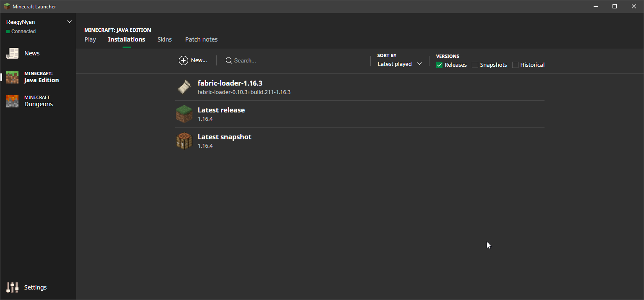Click the fabric-loader-1.16.3 installation icon
This screenshot has width=644, height=300.
coord(184,87)
